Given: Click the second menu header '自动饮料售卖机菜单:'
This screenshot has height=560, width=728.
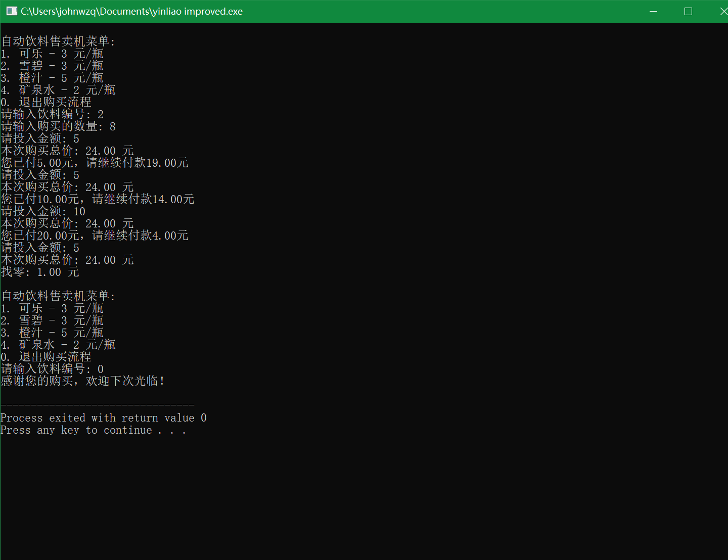Looking at the screenshot, I should tap(58, 296).
